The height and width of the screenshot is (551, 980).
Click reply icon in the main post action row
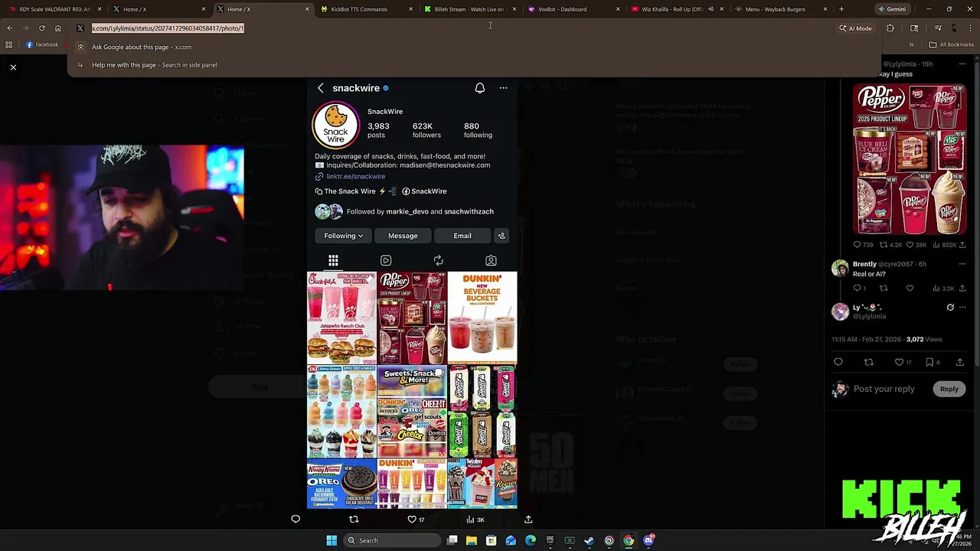838,362
